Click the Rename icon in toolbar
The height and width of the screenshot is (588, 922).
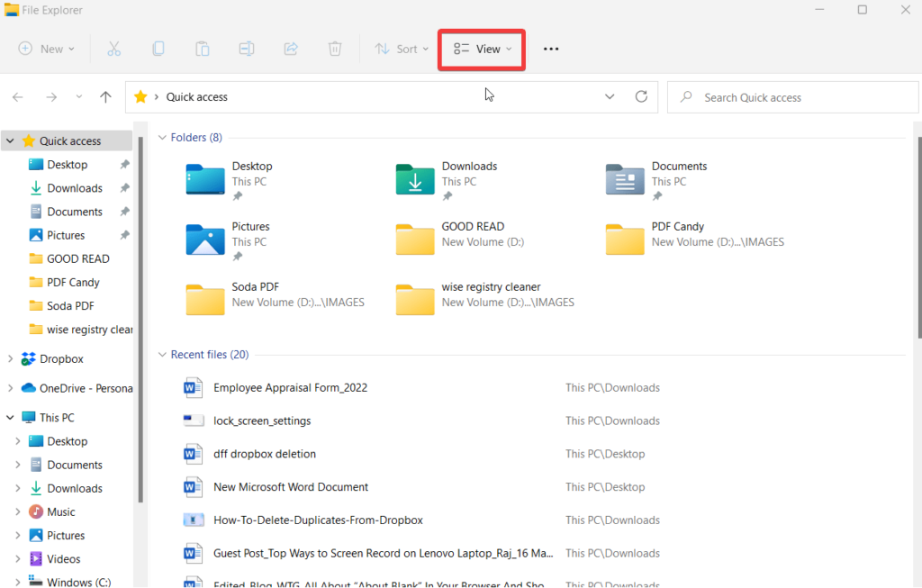[x=247, y=49]
